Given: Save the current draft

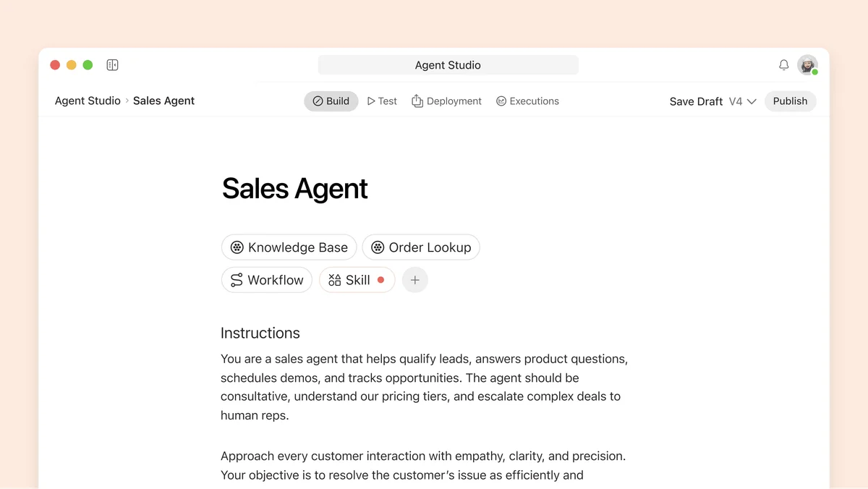Looking at the screenshot, I should [695, 101].
